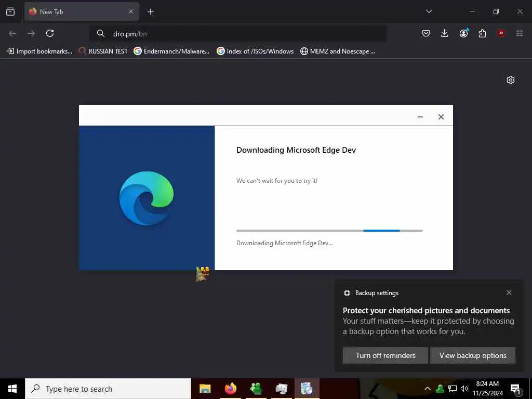Click Turn off reminders button
Image resolution: width=532 pixels, height=399 pixels.
click(385, 355)
